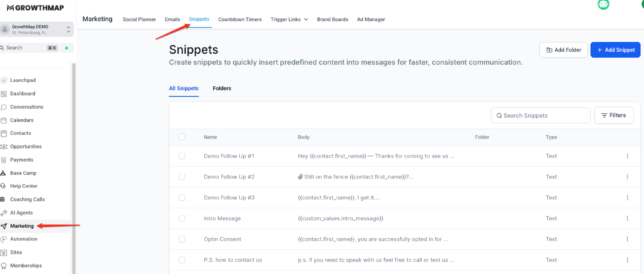Select the Optin Consent row checkbox
The height and width of the screenshot is (274, 644).
click(182, 239)
